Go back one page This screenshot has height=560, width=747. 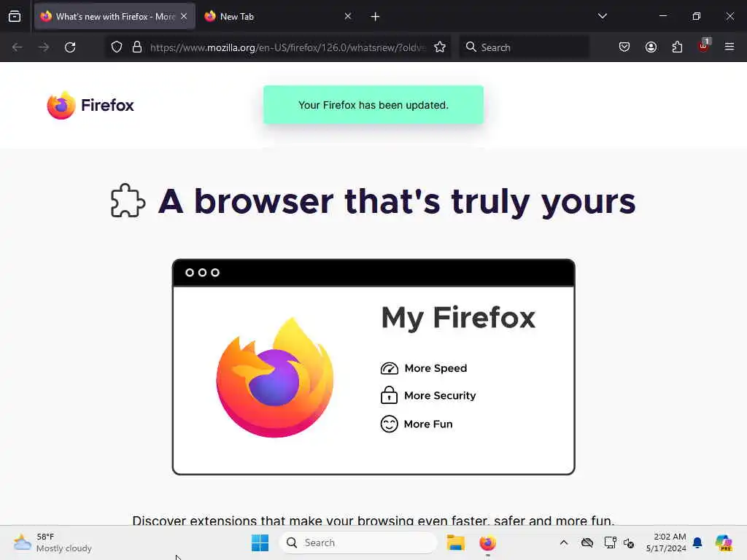pos(18,47)
